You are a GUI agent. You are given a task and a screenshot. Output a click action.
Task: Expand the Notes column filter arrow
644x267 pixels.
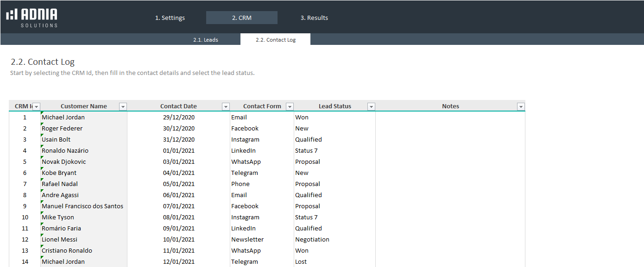coord(521,107)
